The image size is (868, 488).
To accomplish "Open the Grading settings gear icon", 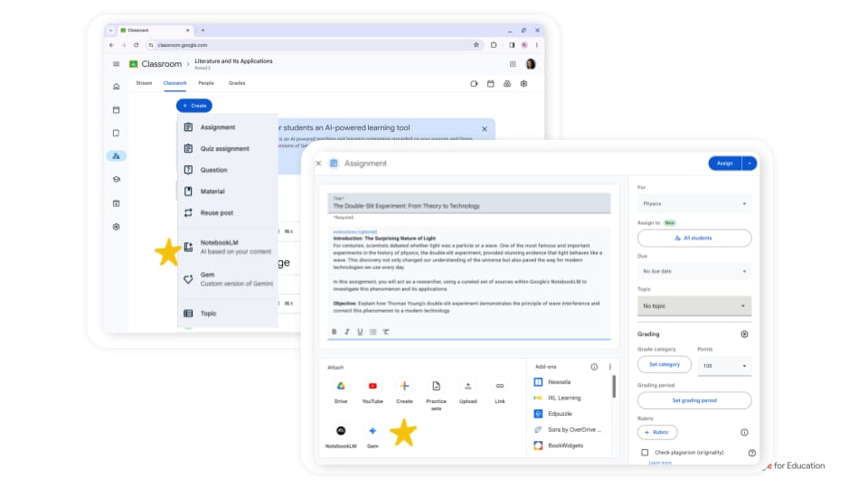I will [744, 334].
